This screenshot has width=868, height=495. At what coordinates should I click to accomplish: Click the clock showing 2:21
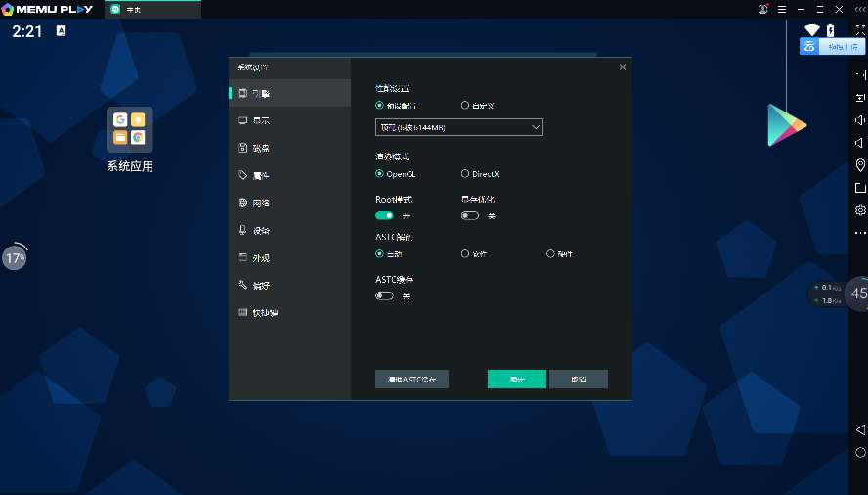pos(27,31)
